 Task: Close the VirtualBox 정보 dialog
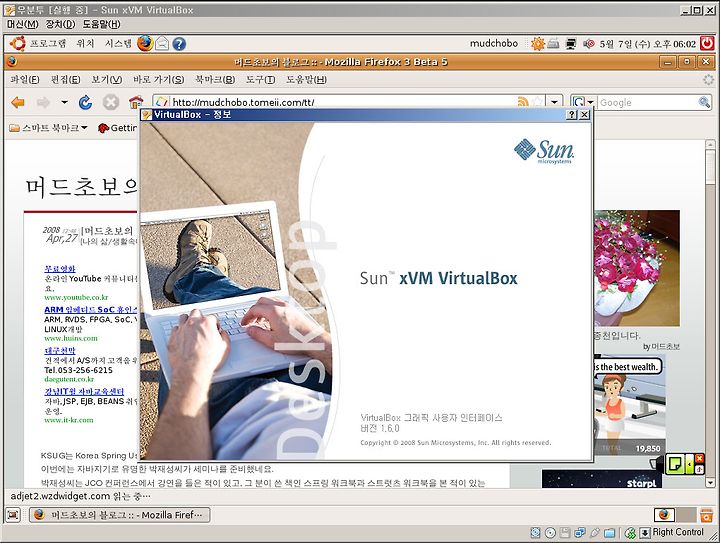tap(584, 115)
